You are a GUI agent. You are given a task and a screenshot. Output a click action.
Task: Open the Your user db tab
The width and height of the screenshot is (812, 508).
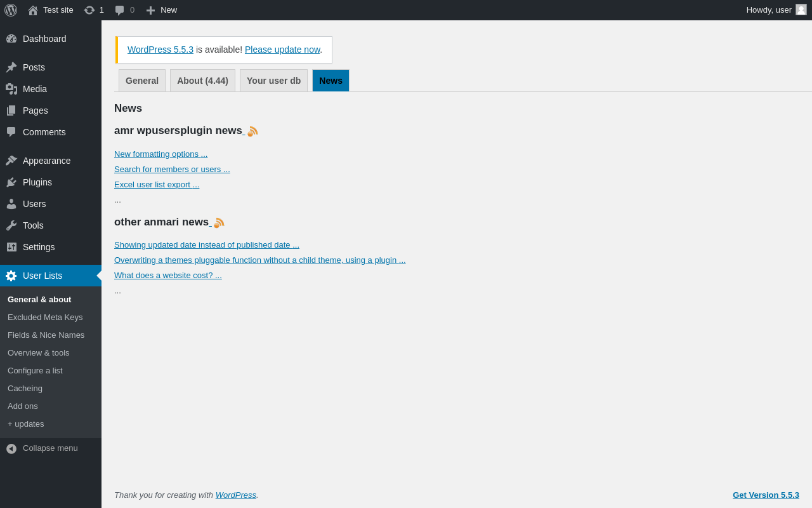(273, 81)
